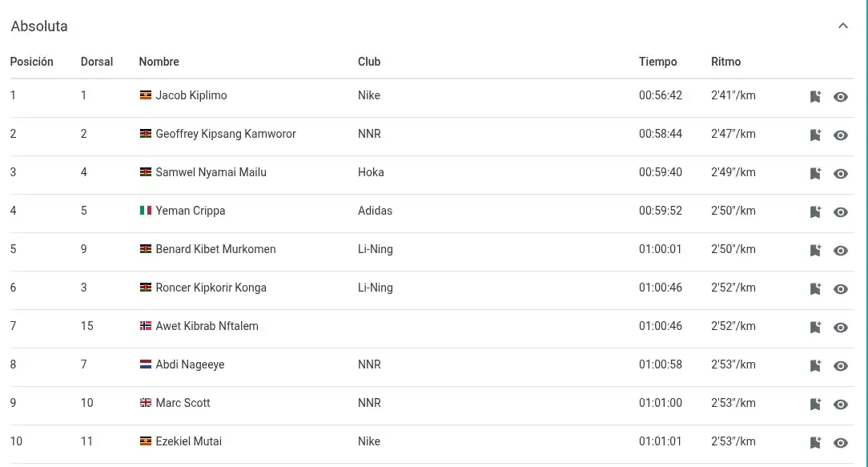
Task: Bookmark Ezekiel Mutai's result
Action: [x=815, y=443]
